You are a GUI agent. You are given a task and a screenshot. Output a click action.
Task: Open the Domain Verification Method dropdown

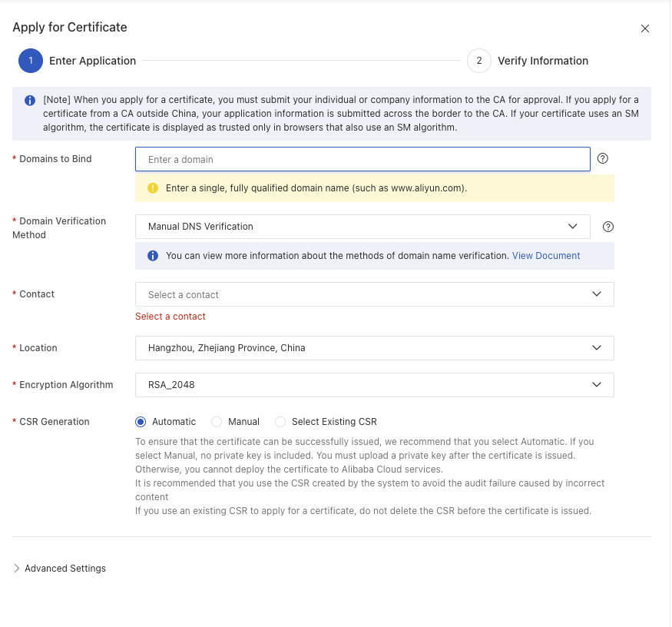(x=362, y=227)
